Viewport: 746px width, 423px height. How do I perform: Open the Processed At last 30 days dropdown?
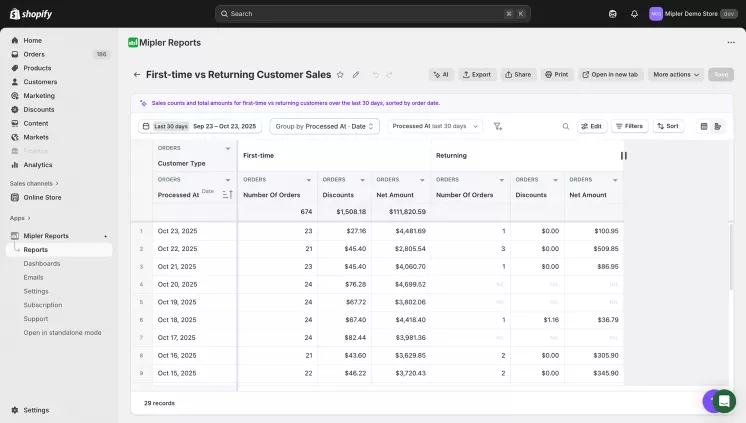click(435, 127)
